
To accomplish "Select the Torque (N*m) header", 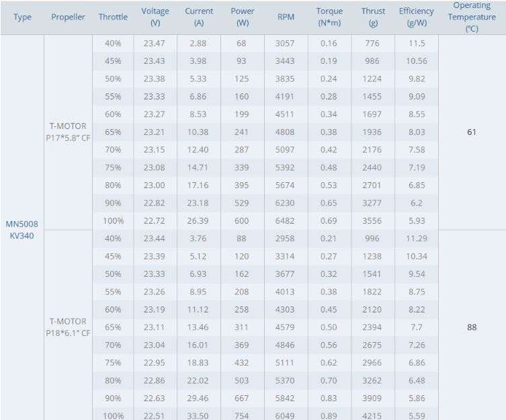I will tap(329, 17).
